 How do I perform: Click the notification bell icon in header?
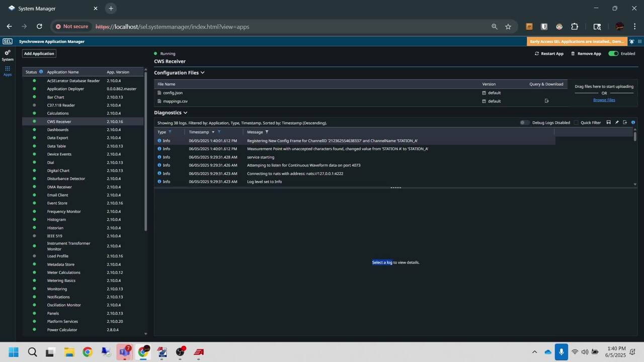pos(632,42)
